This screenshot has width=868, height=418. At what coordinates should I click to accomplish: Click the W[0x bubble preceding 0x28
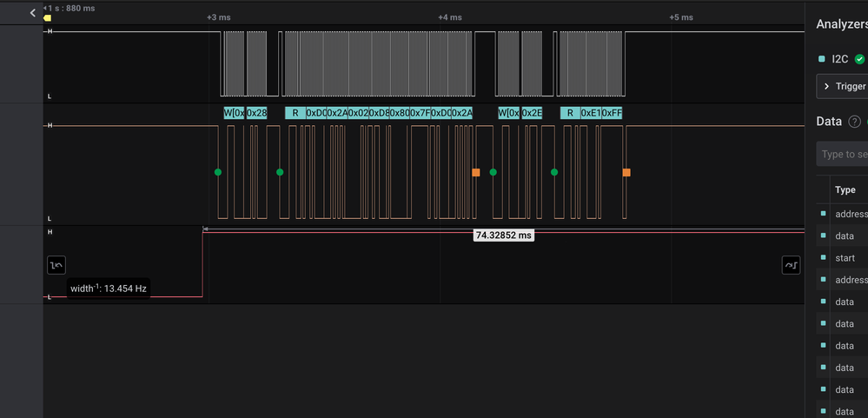coord(235,113)
